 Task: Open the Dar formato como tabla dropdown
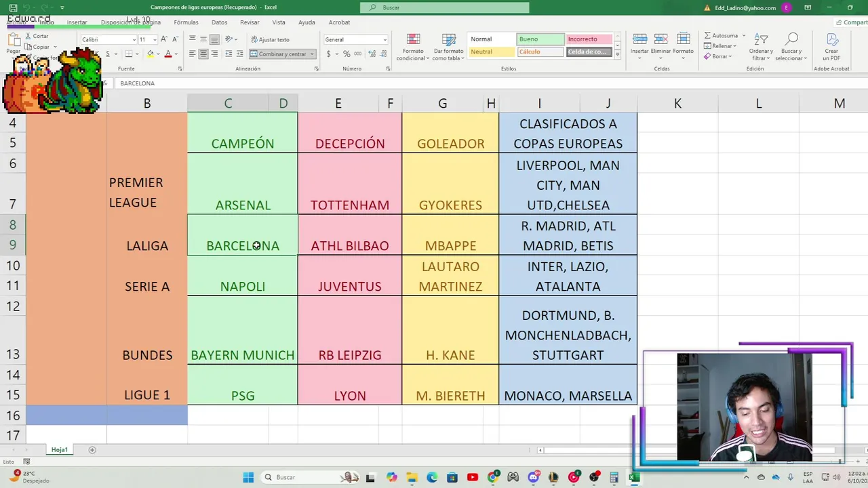449,47
